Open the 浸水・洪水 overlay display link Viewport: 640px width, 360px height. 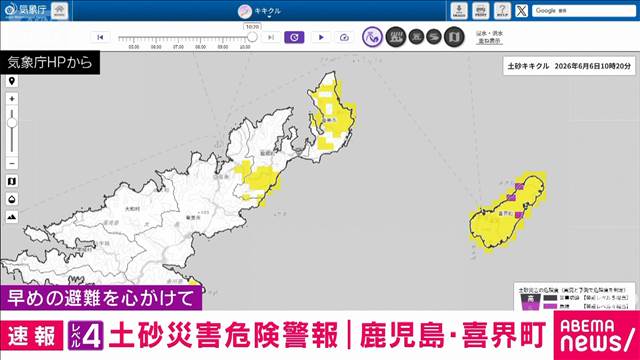[x=489, y=37]
